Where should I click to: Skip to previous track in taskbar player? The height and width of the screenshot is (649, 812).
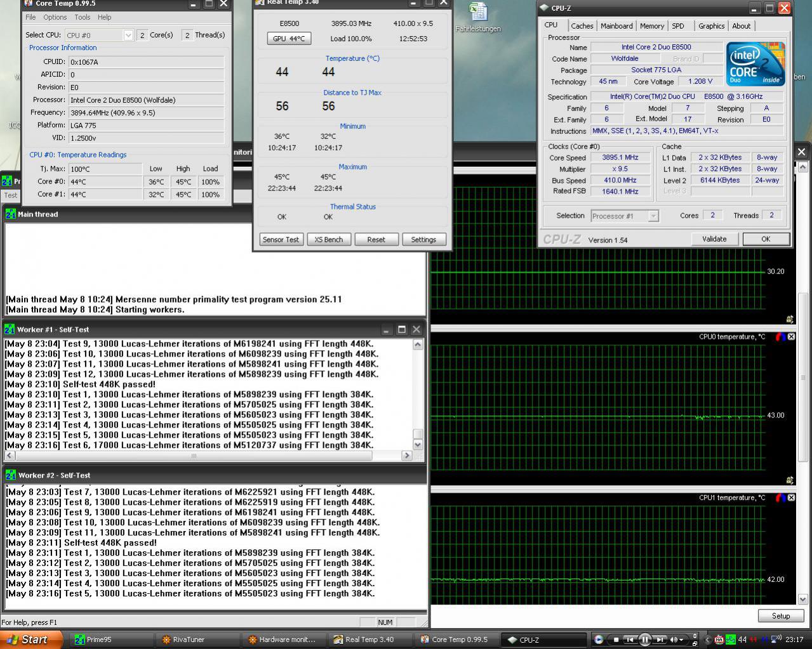[630, 639]
